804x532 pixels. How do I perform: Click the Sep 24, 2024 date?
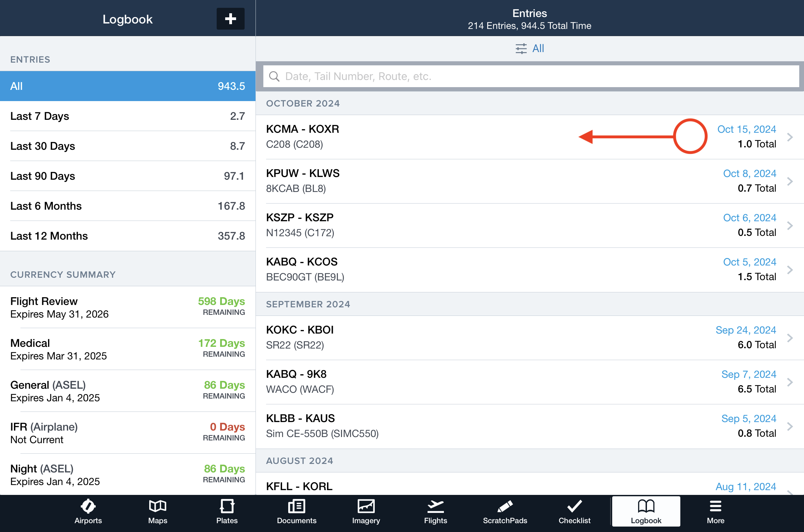pyautogui.click(x=746, y=330)
